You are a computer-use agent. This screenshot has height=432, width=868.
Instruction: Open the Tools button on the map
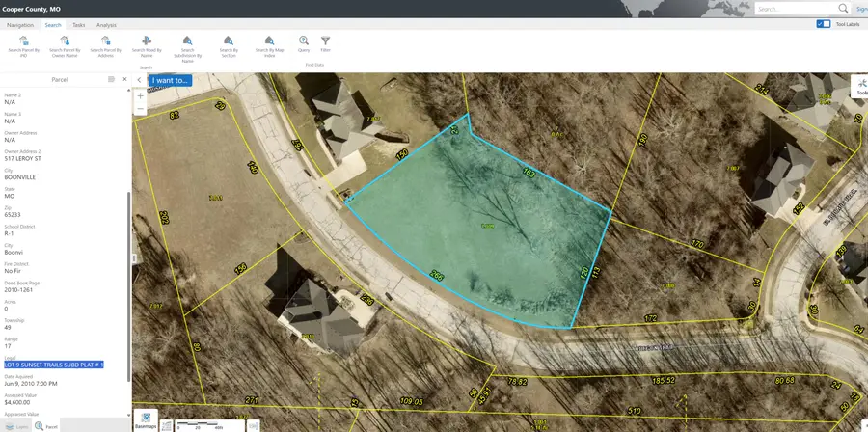click(861, 86)
